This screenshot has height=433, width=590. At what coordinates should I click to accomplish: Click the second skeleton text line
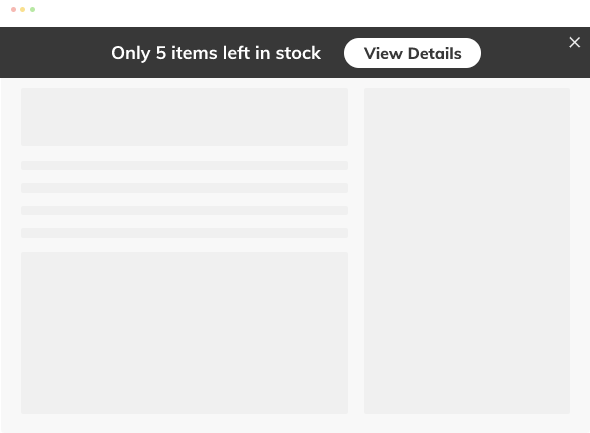click(184, 188)
